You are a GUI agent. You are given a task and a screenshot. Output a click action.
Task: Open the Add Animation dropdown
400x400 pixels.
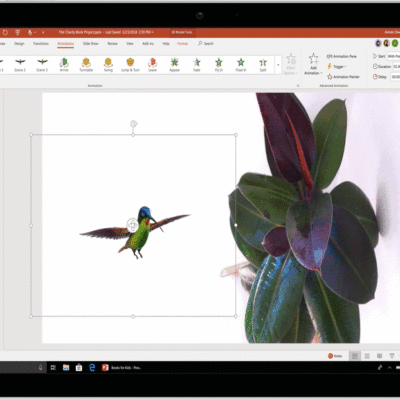[x=313, y=64]
